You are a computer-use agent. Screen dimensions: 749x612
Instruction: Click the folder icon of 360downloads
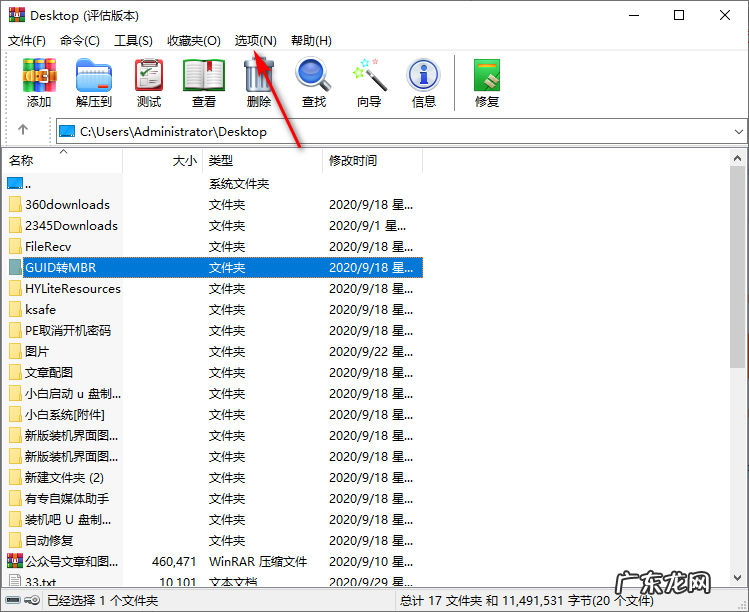pos(15,204)
